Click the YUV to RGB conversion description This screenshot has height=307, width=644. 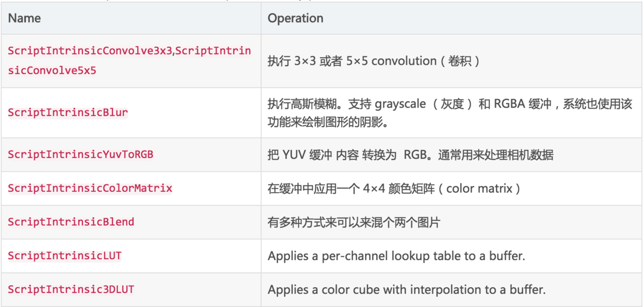click(x=410, y=155)
